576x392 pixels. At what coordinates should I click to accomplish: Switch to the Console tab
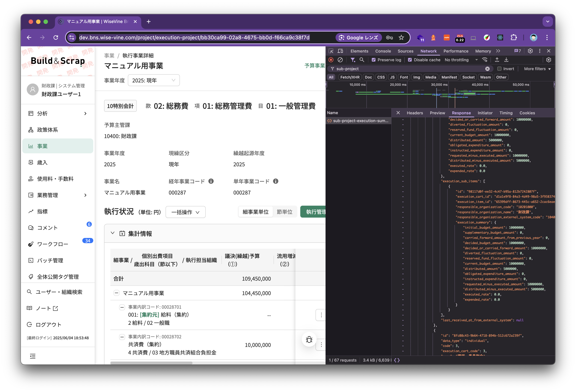383,51
